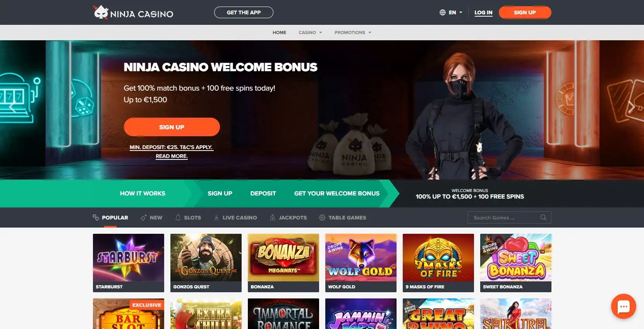Expand the Promotions menu
Viewport: 644px width, 329px height.
[353, 33]
